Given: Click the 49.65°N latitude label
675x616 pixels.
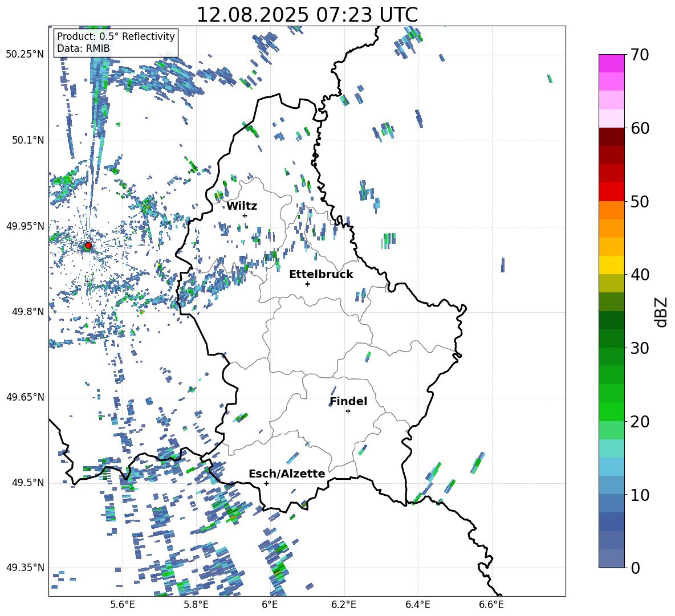Looking at the screenshot, I should click(x=25, y=397).
